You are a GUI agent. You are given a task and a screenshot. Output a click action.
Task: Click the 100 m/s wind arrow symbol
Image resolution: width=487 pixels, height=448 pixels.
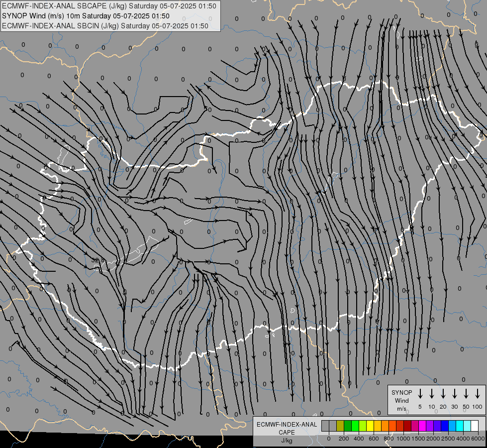tap(478, 394)
